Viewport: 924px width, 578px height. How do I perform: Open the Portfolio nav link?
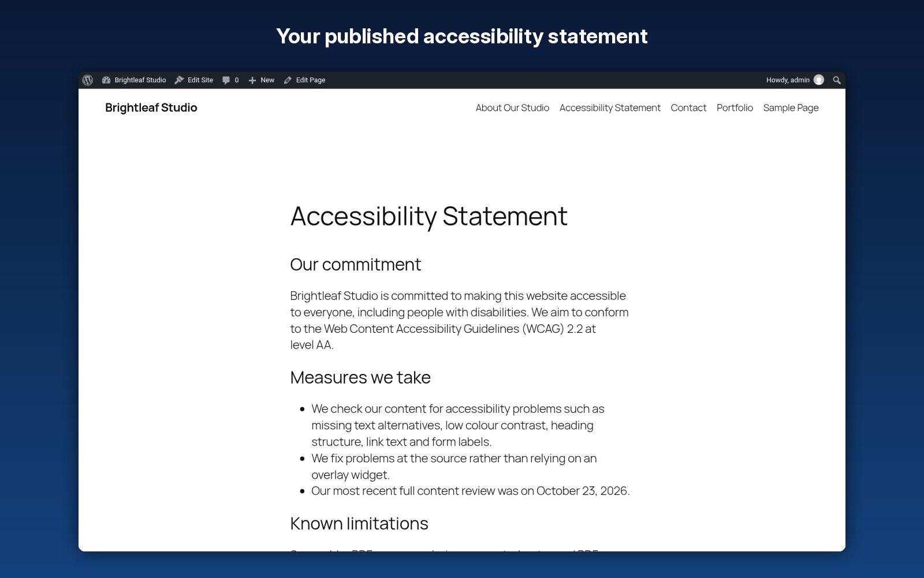(735, 108)
